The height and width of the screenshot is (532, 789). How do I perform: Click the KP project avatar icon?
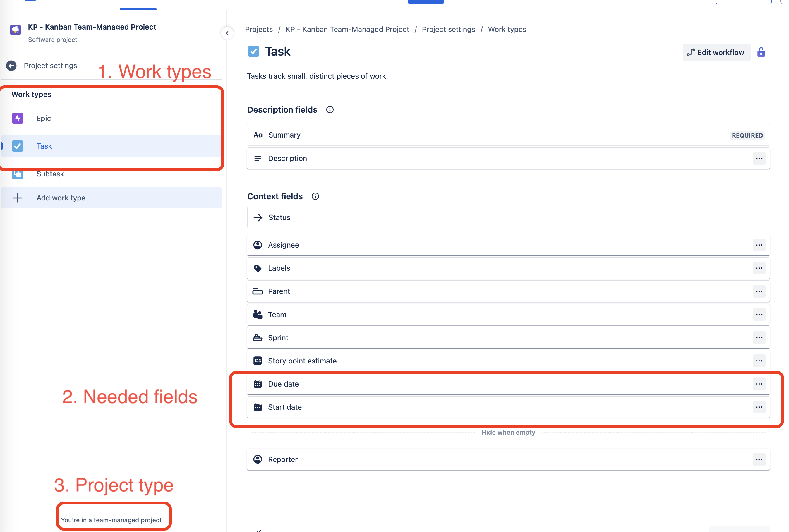15,30
